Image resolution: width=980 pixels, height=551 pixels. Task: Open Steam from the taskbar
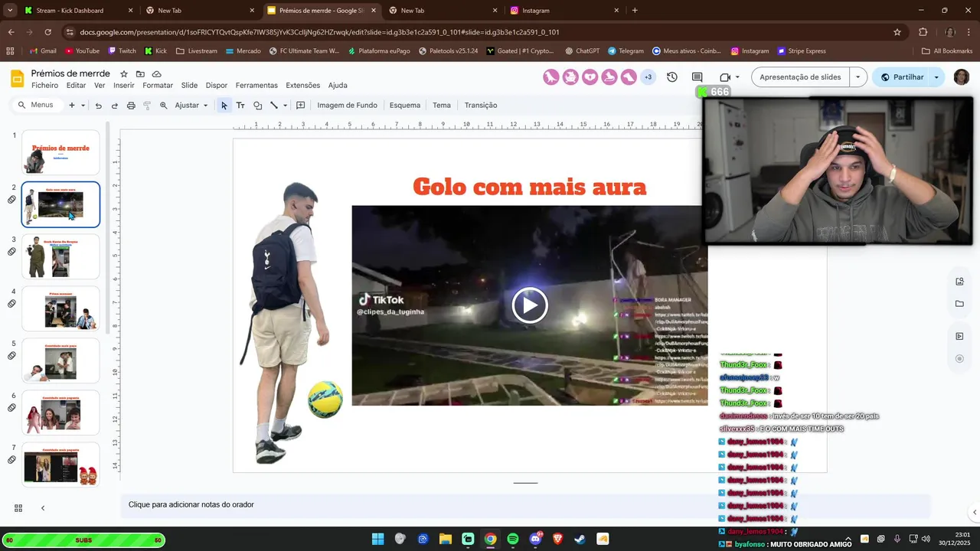(x=580, y=539)
